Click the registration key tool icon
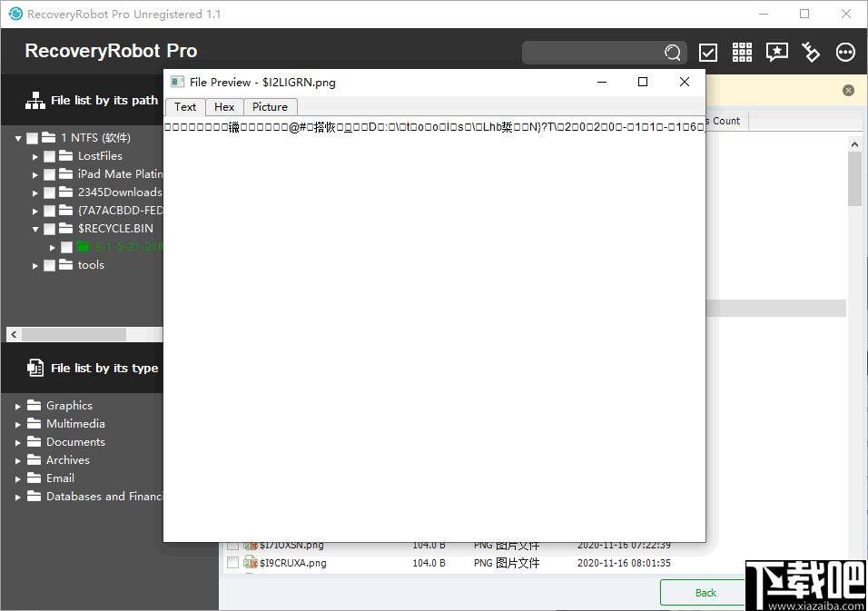This screenshot has width=868, height=611. coord(811,53)
